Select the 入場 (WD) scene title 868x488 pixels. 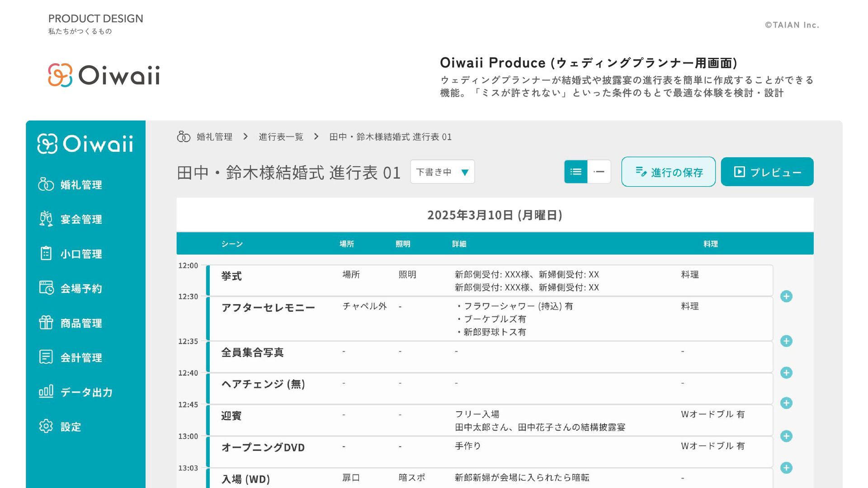click(245, 479)
